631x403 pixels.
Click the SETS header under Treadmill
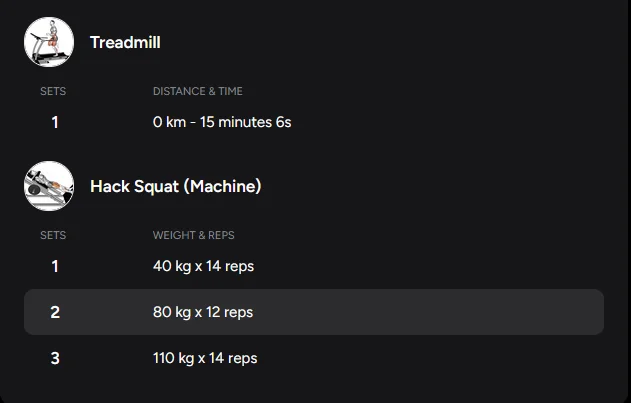tap(53, 91)
